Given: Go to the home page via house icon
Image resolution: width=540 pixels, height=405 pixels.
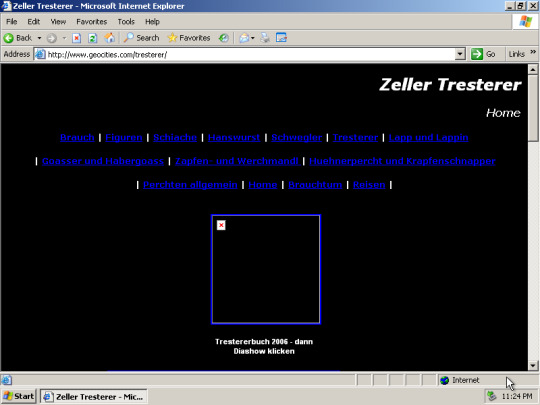Looking at the screenshot, I should pyautogui.click(x=109, y=38).
